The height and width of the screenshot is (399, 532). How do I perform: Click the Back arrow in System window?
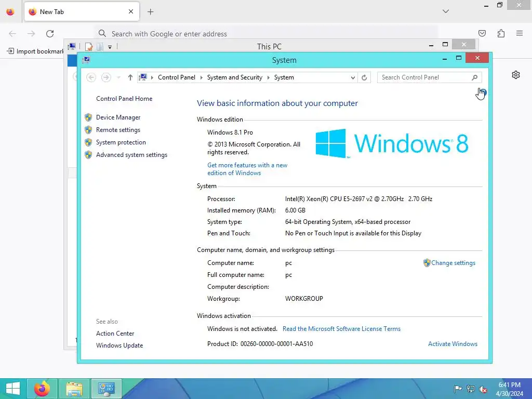91,78
